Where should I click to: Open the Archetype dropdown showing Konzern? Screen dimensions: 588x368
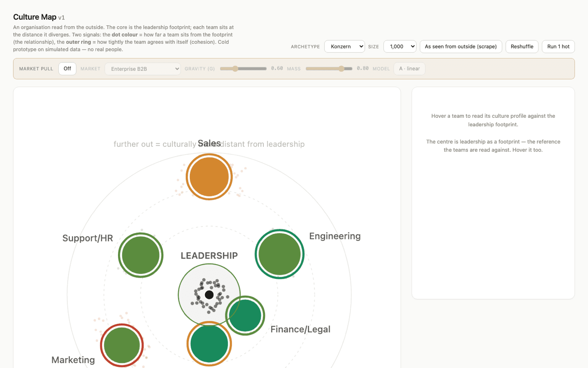point(344,46)
